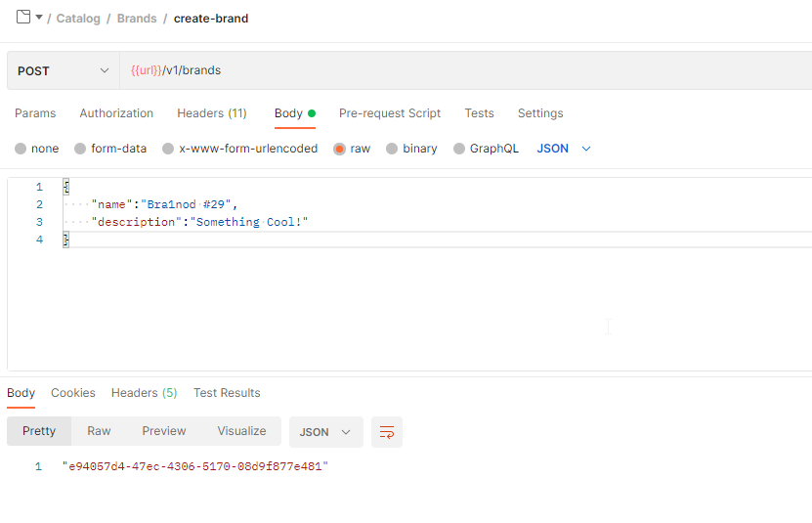This screenshot has height=523, width=812.
Task: Choose x-www-form-urlencoded body type
Action: (x=168, y=149)
